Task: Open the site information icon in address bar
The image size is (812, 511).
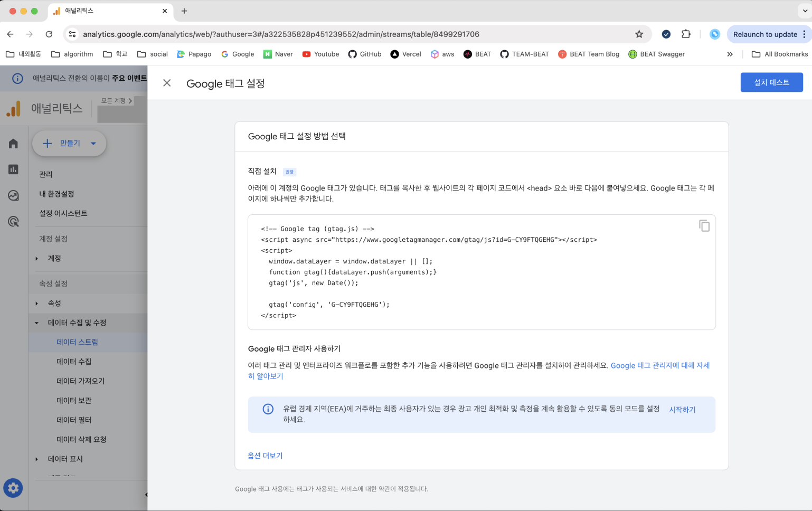Action: tap(72, 34)
